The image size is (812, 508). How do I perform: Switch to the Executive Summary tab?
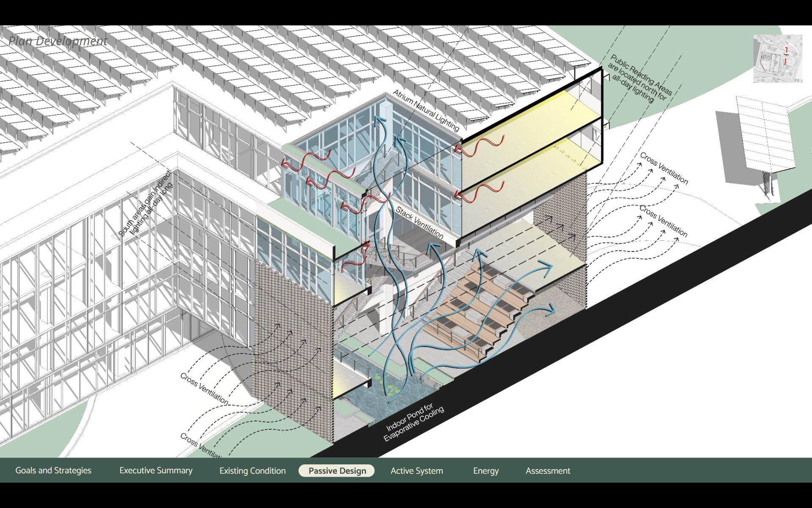point(156,470)
